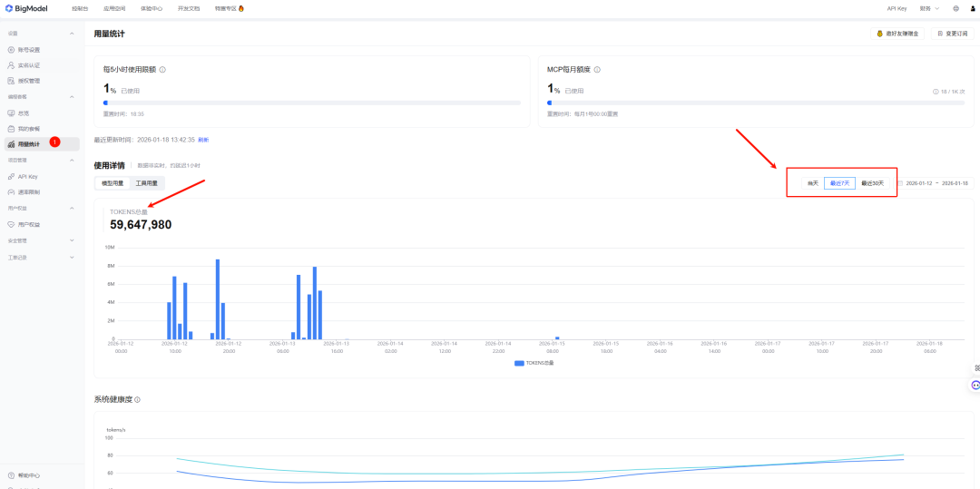Click the 重置时间: 18:35 text

pos(123,114)
